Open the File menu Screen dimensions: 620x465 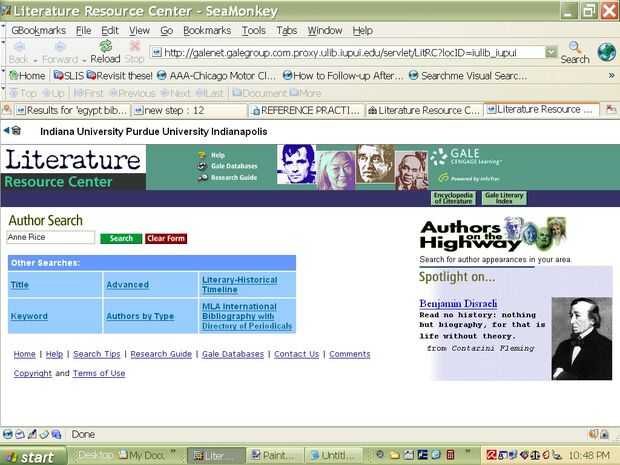tap(83, 30)
